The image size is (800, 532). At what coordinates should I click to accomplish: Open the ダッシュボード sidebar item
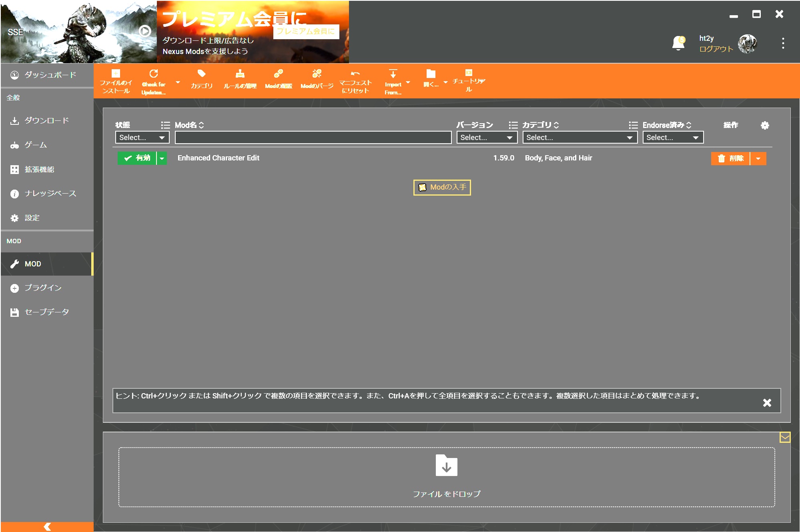click(x=47, y=75)
